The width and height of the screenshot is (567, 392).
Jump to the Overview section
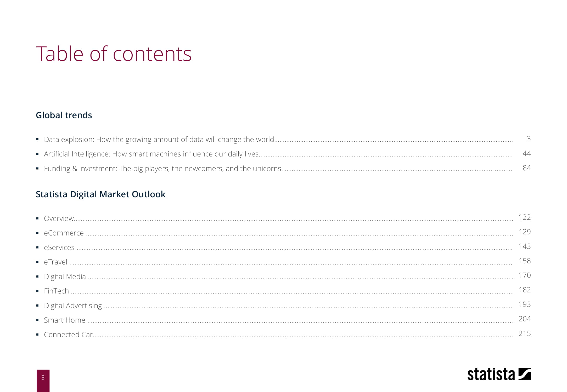59,218
